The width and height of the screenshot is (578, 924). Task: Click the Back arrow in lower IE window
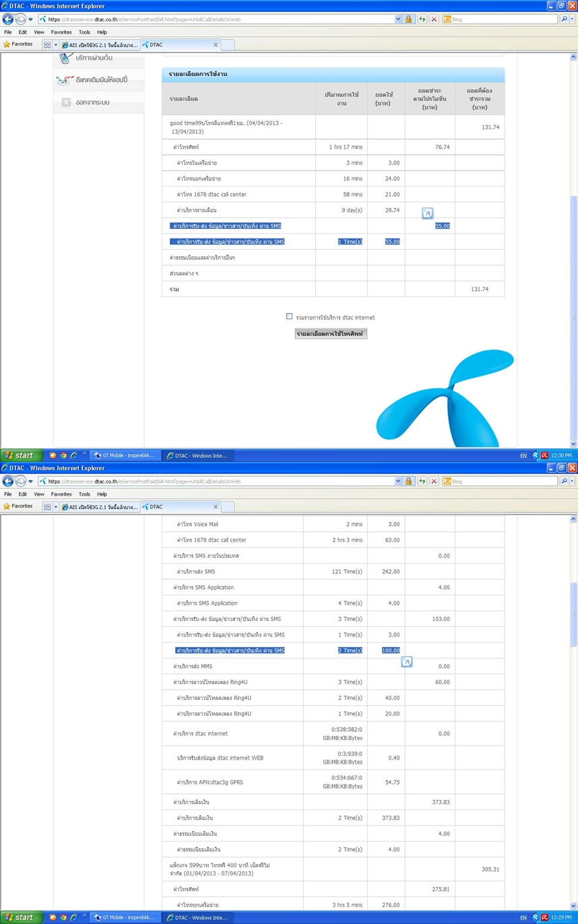point(8,482)
